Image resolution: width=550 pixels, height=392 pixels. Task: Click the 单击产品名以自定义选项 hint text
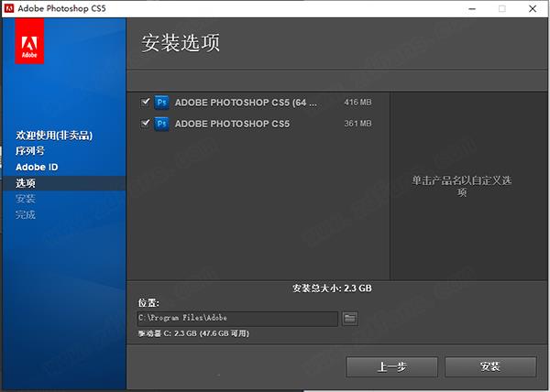462,186
